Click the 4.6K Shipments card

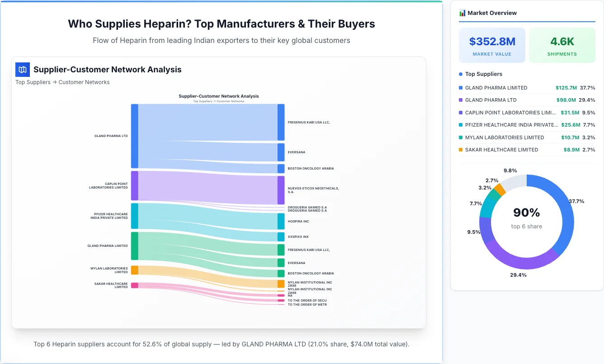click(562, 45)
